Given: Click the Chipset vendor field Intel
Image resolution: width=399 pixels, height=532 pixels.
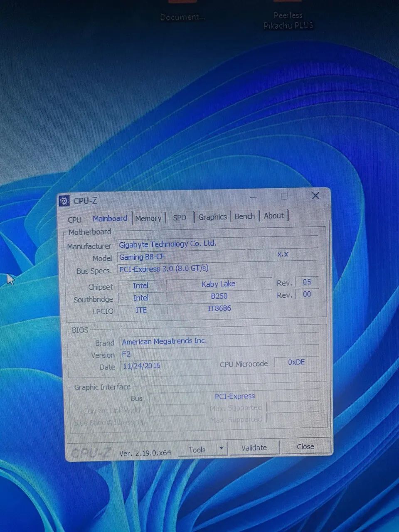Looking at the screenshot, I should point(140,286).
